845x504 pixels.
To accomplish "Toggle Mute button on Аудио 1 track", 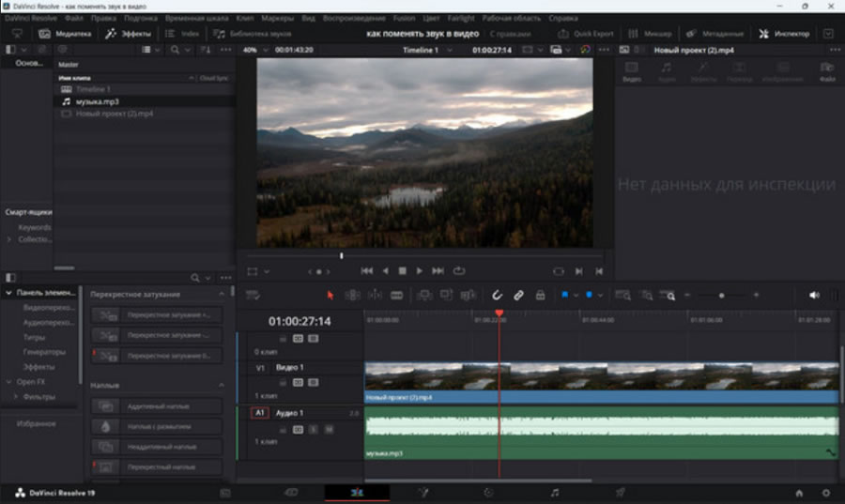I will pos(329,430).
